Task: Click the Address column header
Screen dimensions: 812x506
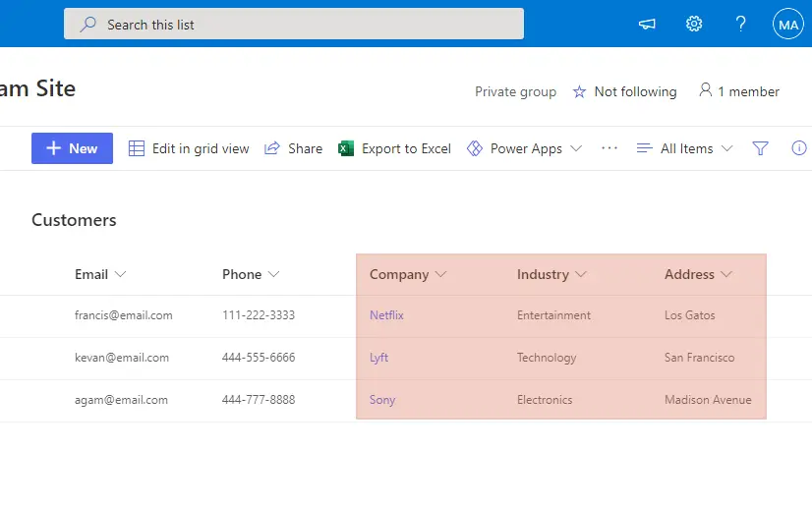Action: pyautogui.click(x=689, y=274)
